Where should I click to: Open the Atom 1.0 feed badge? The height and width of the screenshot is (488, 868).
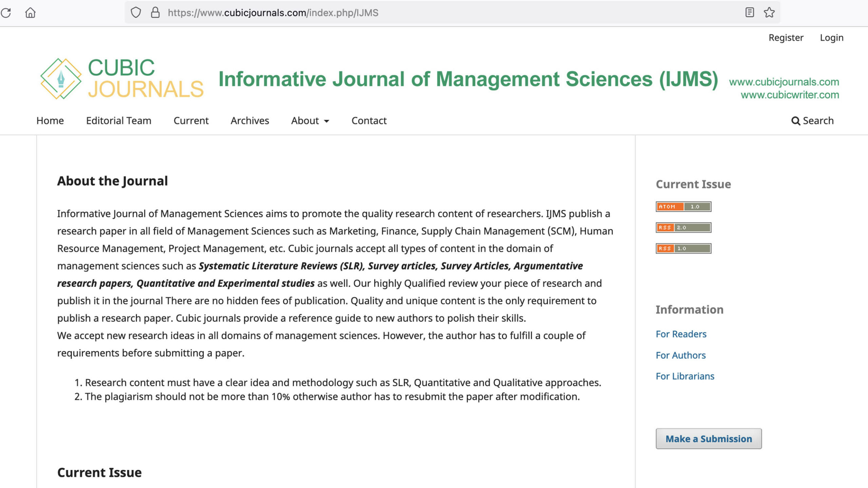(x=683, y=207)
